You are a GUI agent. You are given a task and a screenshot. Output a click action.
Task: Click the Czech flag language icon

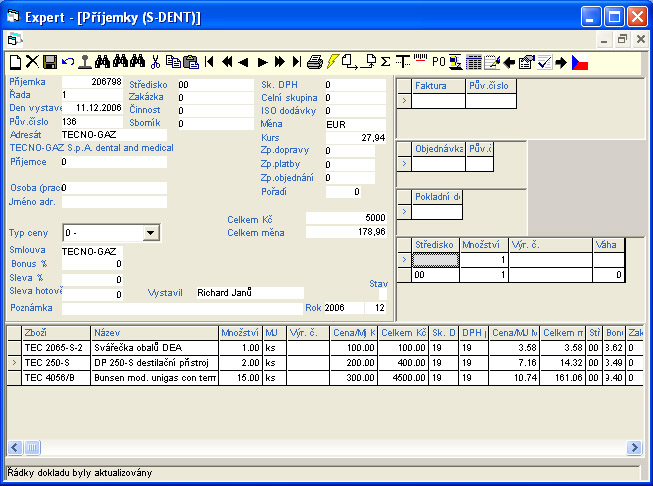581,62
